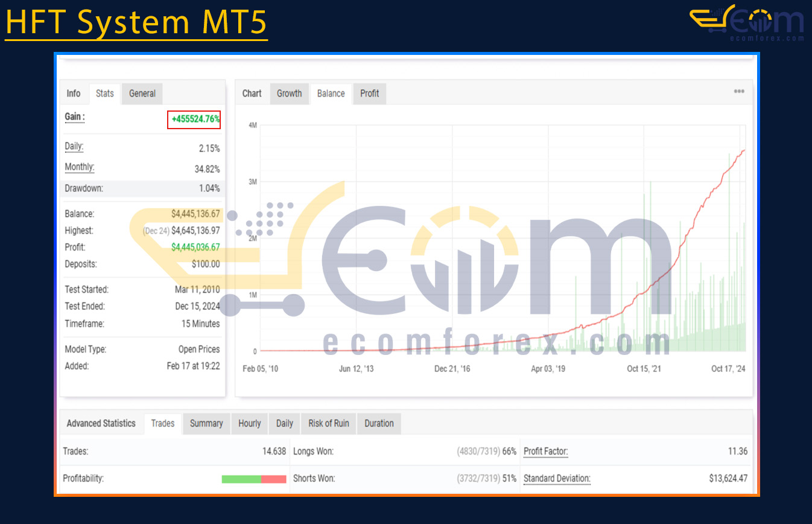Click the Standard Deviation label
This screenshot has width=812, height=524.
coord(557,479)
